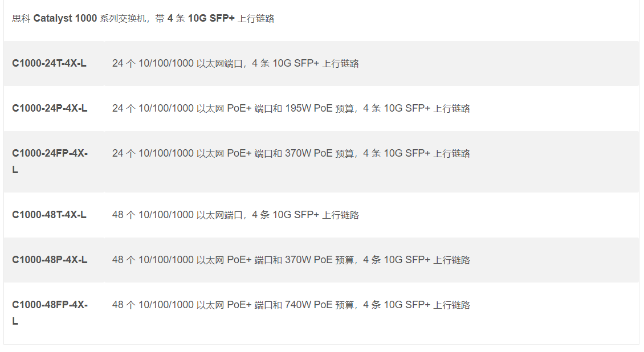
Task: Click the 740W PoE budget description
Action: click(291, 305)
